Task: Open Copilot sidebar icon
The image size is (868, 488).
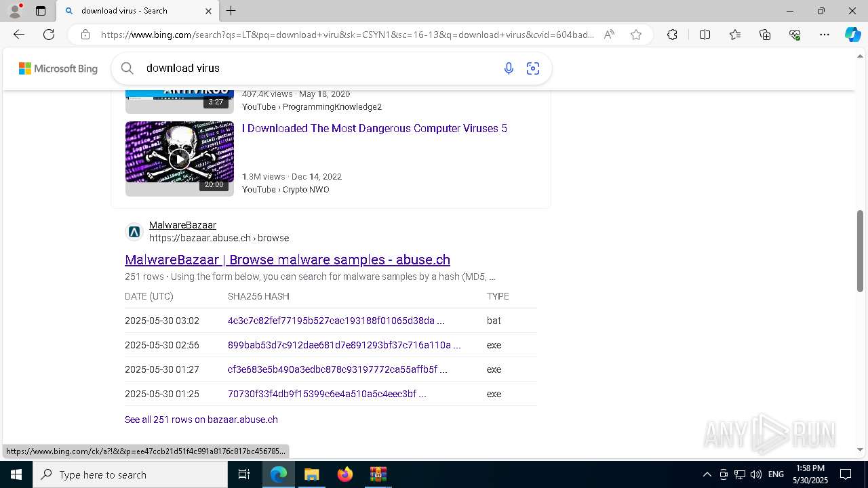Action: coord(852,35)
